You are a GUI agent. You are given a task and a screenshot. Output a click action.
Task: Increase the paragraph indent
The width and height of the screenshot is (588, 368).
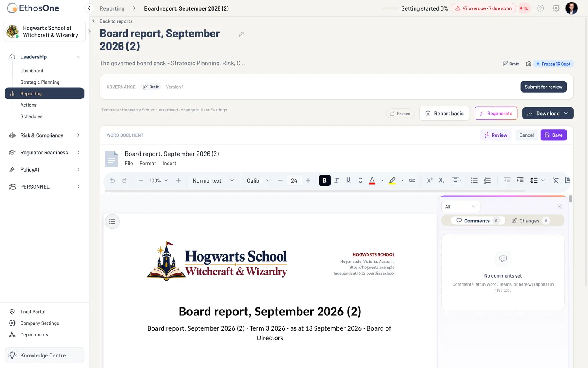(520, 180)
